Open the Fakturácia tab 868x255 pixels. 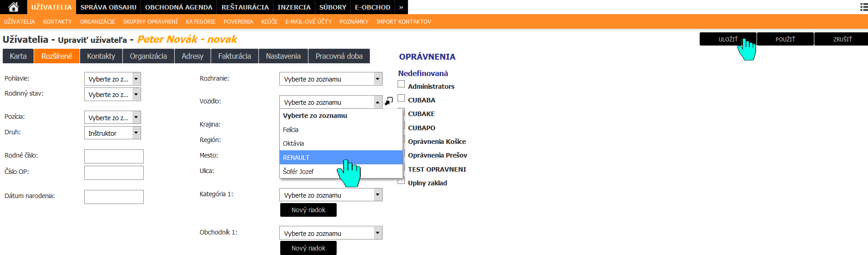234,56
